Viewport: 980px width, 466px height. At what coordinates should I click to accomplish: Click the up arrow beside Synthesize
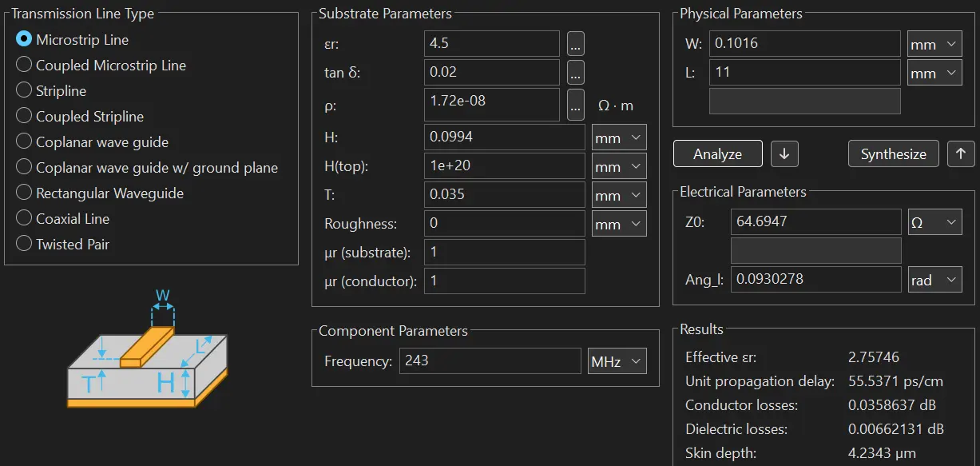(961, 154)
